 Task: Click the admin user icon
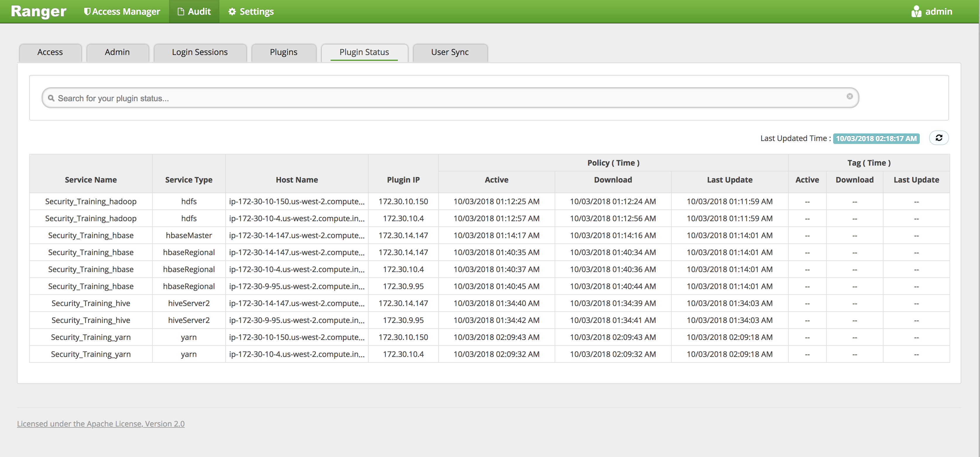coord(916,11)
